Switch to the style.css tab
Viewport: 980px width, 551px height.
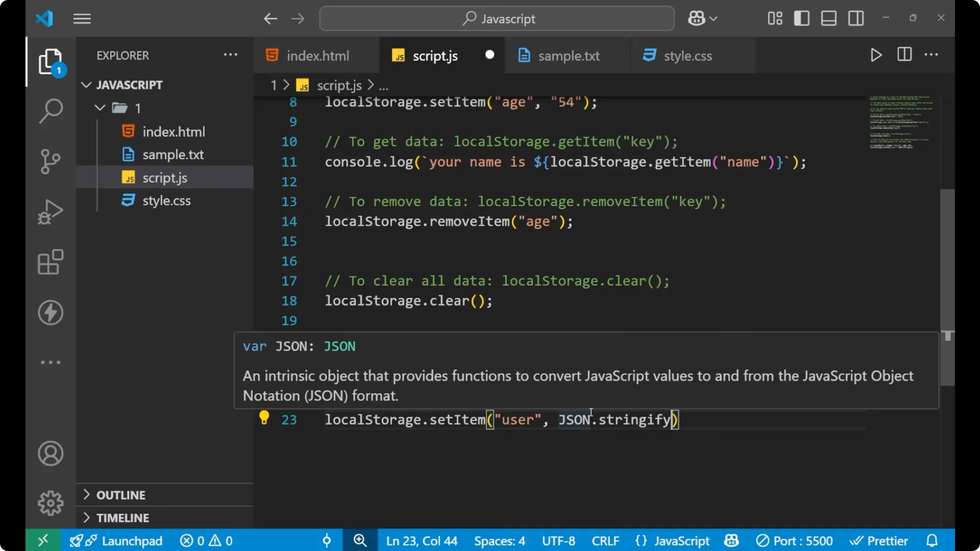(688, 55)
